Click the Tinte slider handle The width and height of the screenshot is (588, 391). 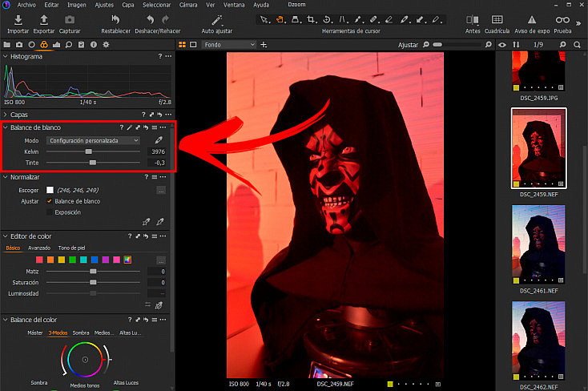click(93, 163)
